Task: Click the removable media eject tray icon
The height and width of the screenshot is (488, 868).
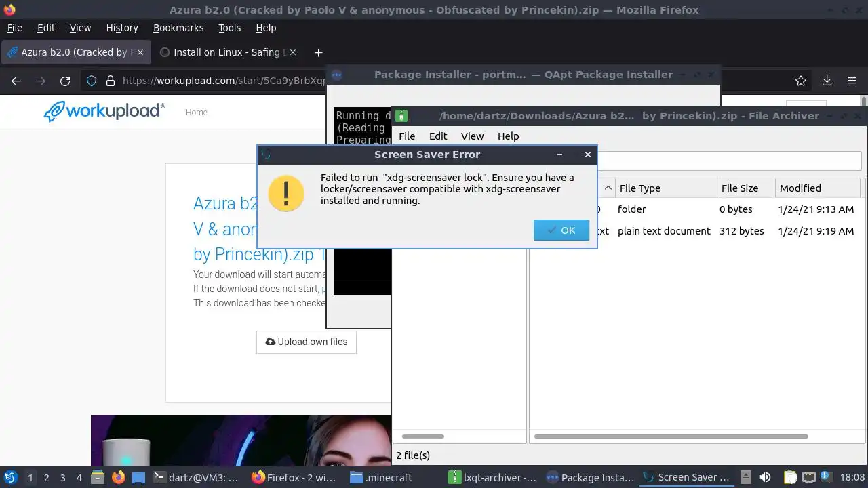Action: click(x=745, y=477)
